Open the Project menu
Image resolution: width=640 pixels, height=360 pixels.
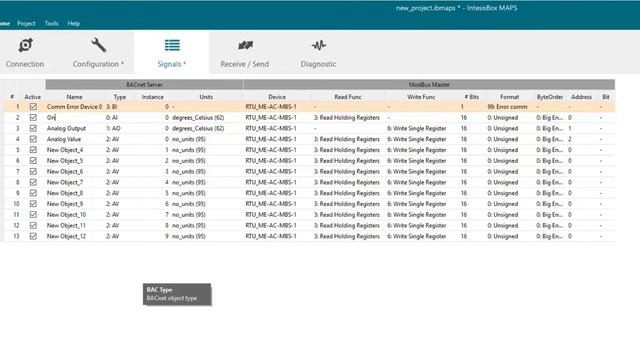pos(26,24)
